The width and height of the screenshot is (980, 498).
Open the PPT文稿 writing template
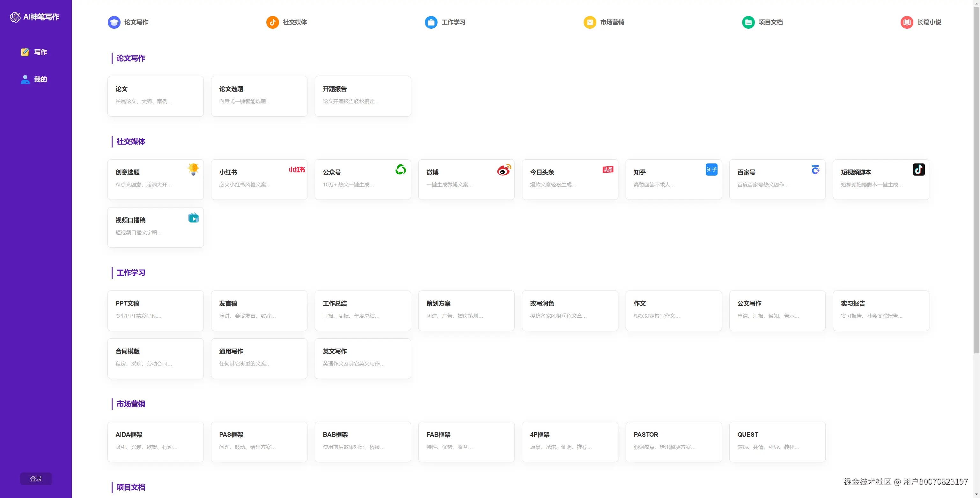pyautogui.click(x=155, y=310)
